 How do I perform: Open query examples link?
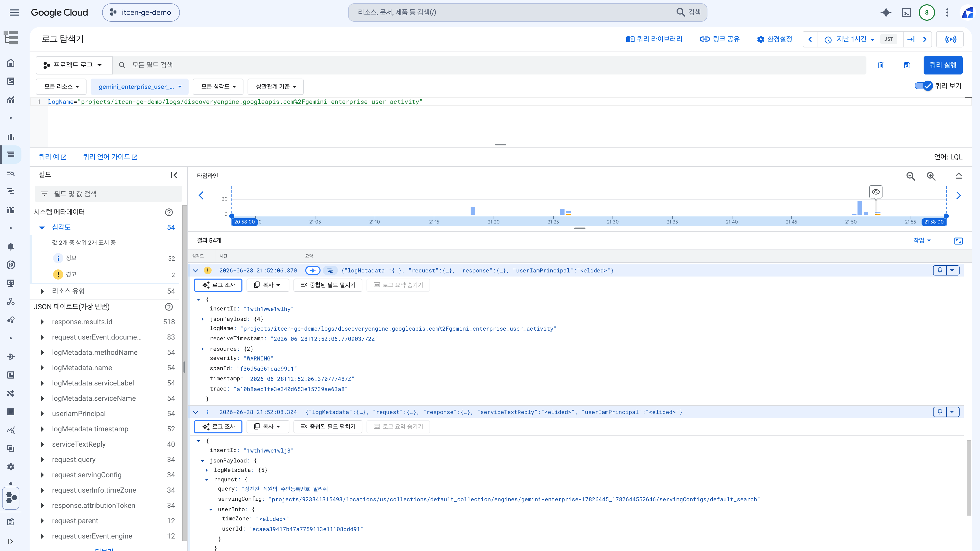(53, 157)
